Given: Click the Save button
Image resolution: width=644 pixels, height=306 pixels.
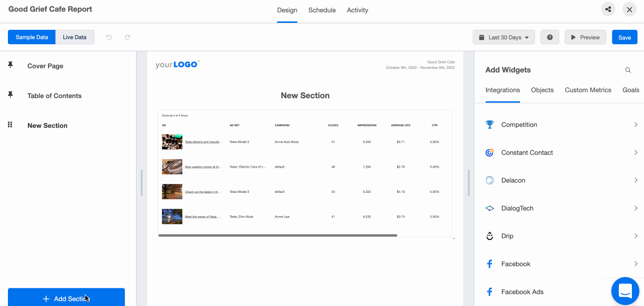Looking at the screenshot, I should [624, 37].
